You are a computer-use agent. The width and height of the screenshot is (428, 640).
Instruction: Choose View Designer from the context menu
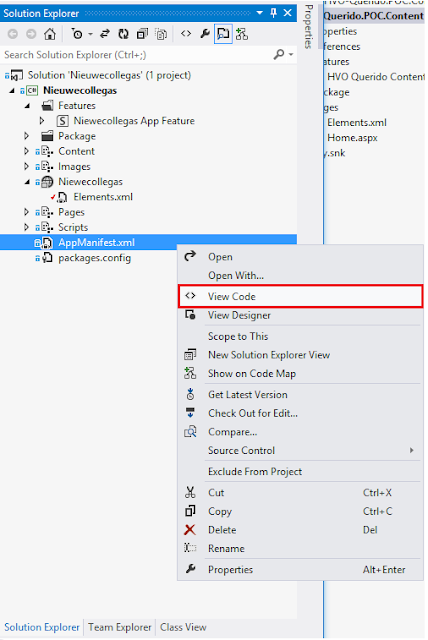tap(300, 315)
